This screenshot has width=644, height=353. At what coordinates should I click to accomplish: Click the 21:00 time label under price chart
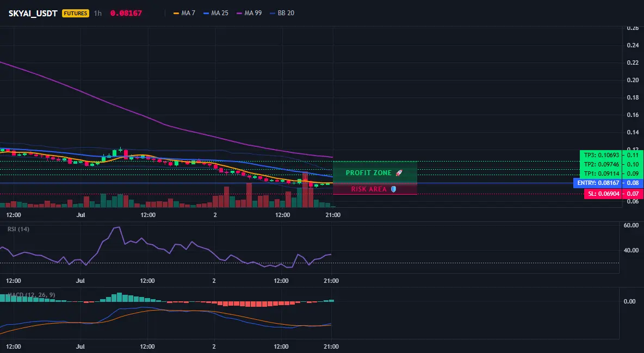pos(333,215)
